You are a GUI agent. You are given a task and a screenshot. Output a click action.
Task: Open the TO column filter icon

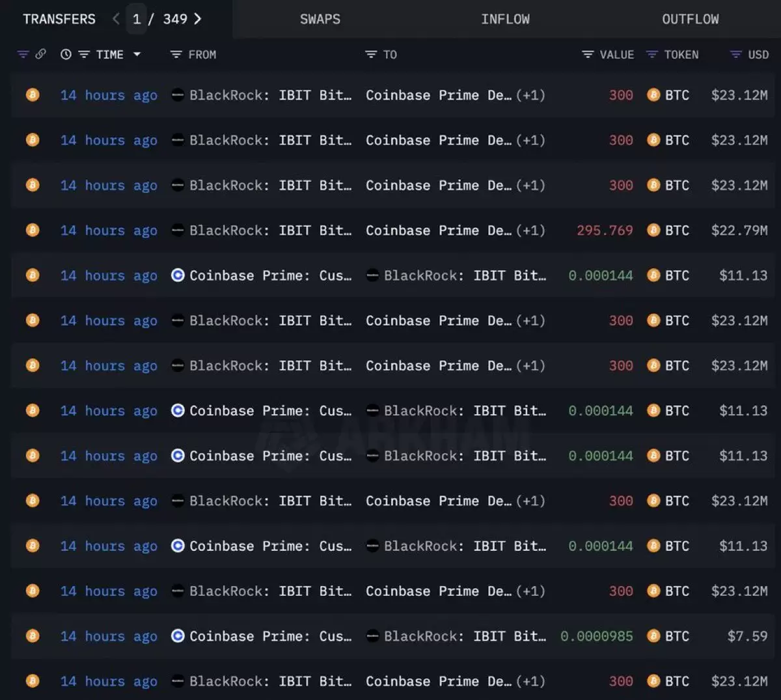coord(371,55)
